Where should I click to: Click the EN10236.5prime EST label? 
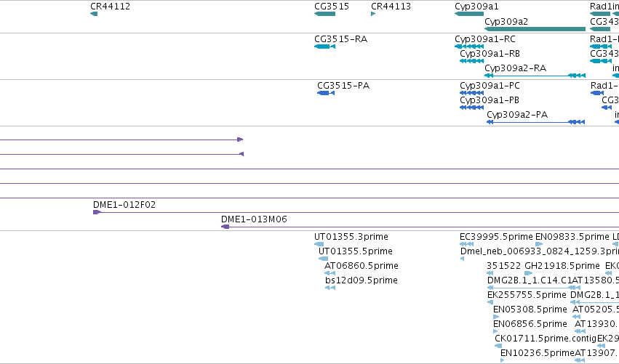538,353
